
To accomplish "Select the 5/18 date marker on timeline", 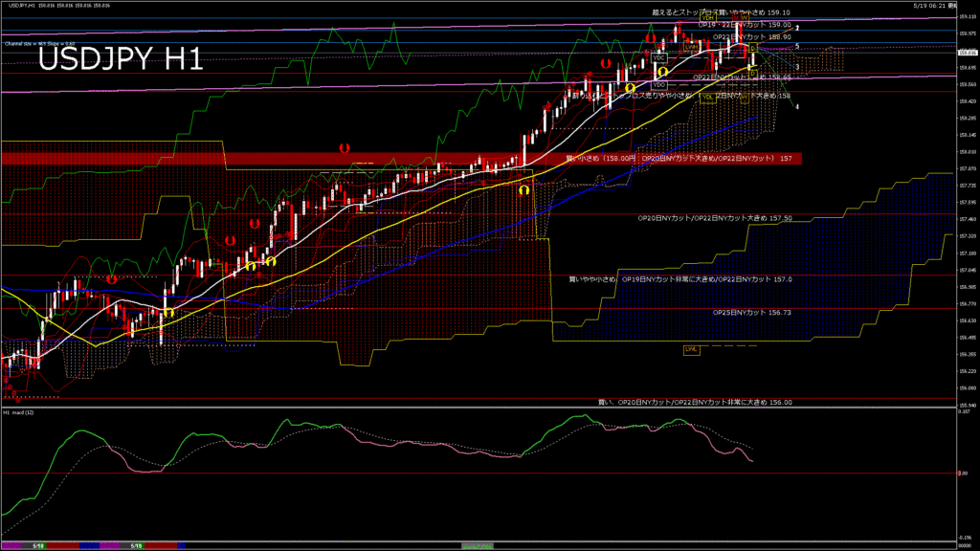I will 38,546.
